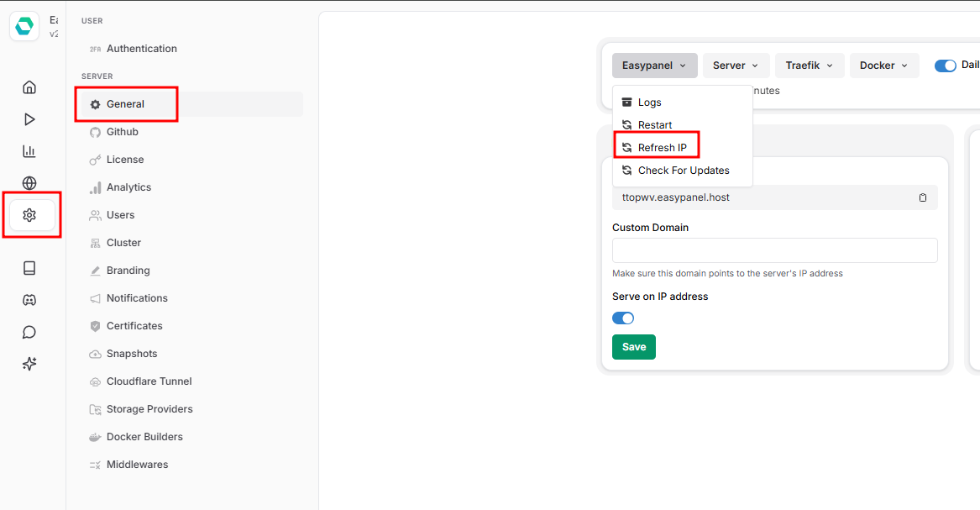The image size is (980, 510).
Task: Click the folder icon beside Storage Providers
Action: 95,409
